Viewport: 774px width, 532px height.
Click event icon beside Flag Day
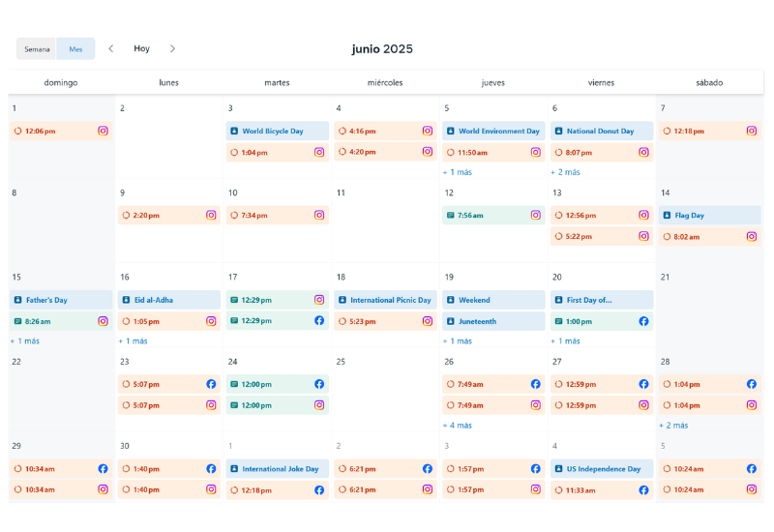[x=667, y=216]
